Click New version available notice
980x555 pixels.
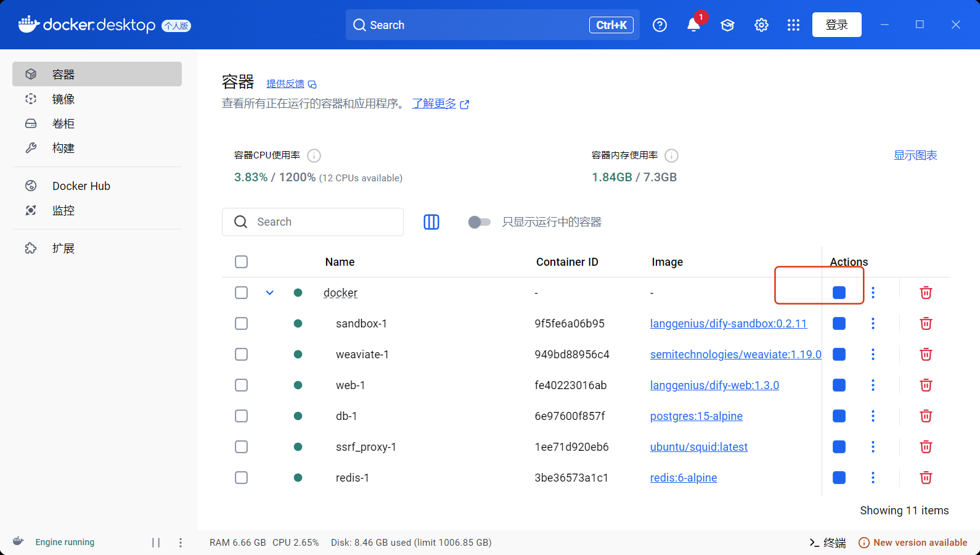[913, 543]
